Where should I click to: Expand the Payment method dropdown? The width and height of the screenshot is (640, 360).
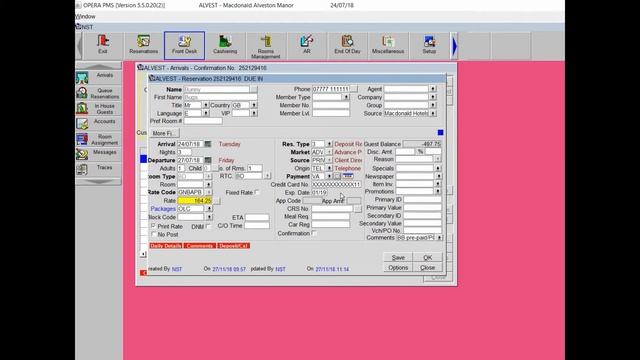pyautogui.click(x=329, y=176)
